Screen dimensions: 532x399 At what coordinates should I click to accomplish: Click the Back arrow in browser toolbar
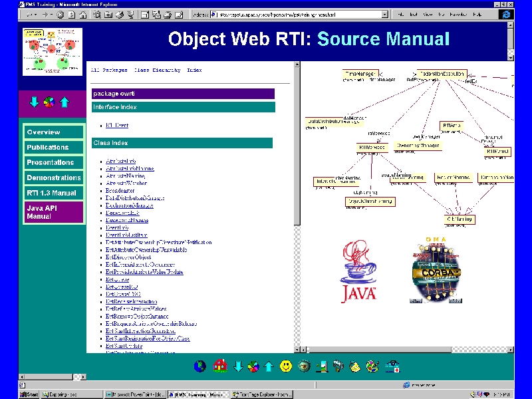29,15
